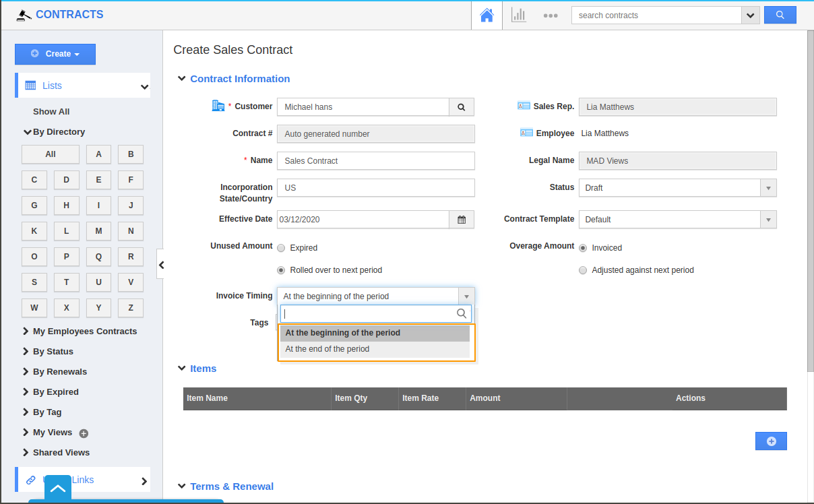Filter directory by letter S

tap(34, 282)
